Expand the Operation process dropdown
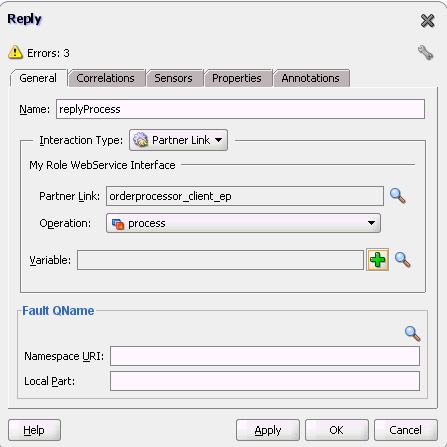 (x=243, y=223)
